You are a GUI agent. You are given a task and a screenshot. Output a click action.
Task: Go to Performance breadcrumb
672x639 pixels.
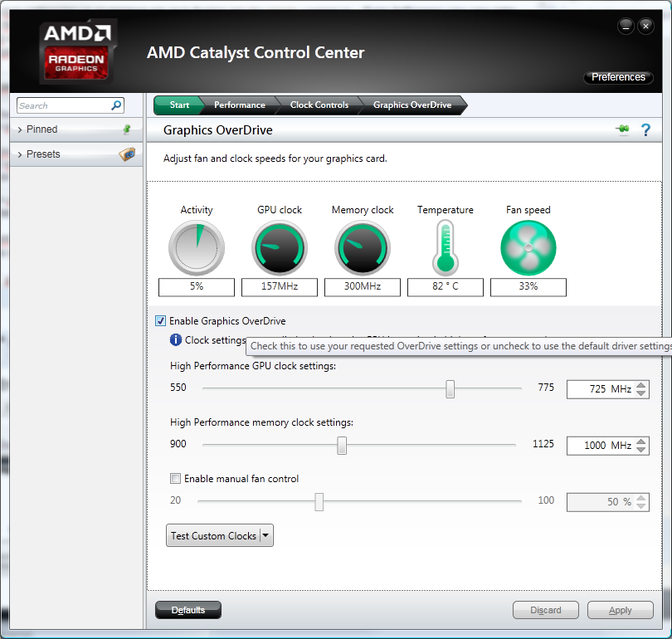pos(240,105)
